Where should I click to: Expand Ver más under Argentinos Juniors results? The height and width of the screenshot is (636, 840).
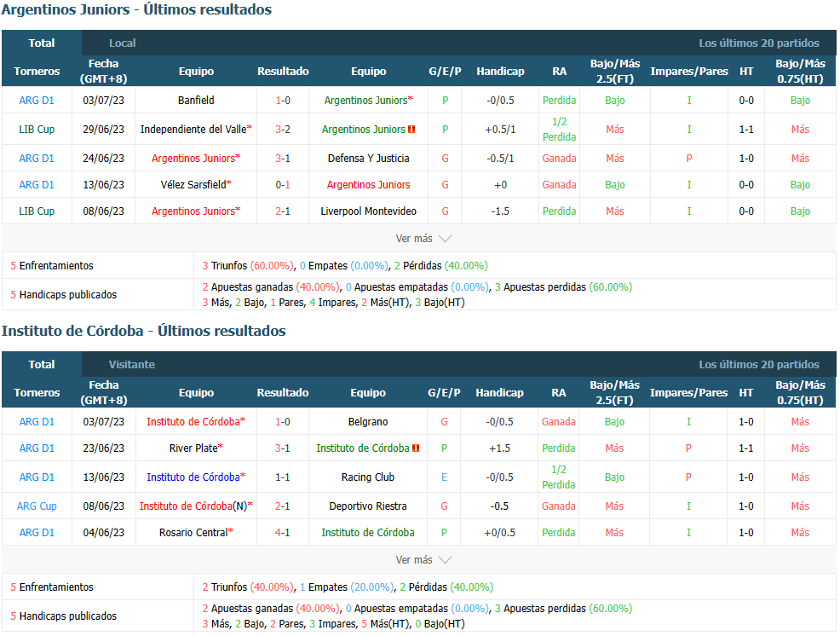(423, 239)
